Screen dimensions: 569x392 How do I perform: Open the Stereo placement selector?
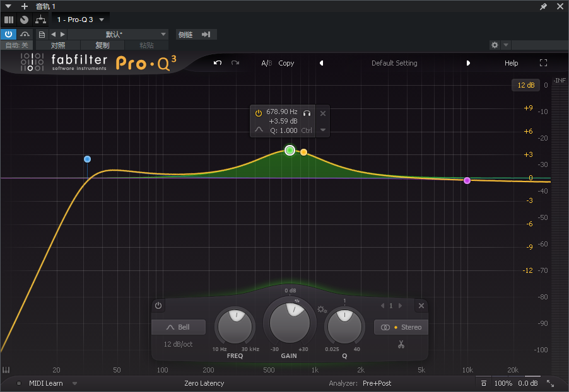tap(401, 327)
